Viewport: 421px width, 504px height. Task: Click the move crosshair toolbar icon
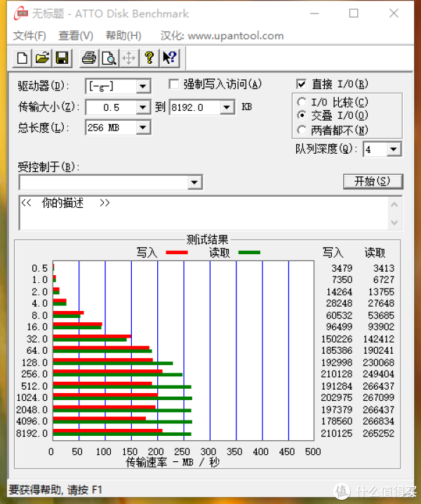click(129, 58)
